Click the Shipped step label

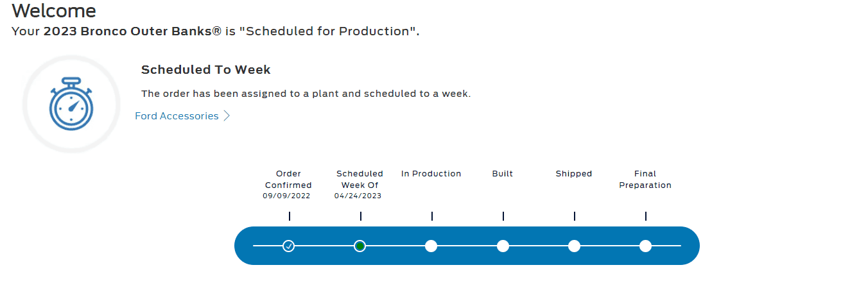click(574, 174)
